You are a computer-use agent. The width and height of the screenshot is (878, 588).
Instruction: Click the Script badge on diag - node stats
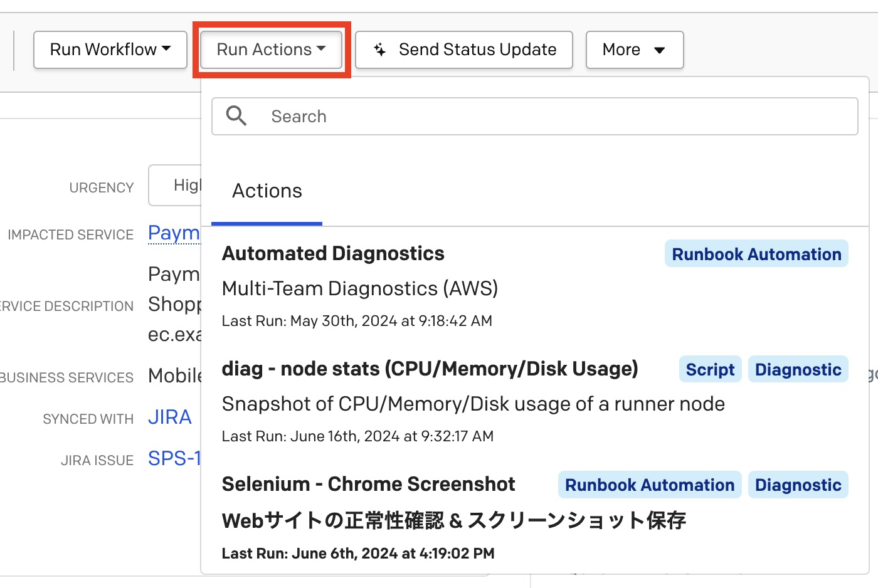coord(710,369)
